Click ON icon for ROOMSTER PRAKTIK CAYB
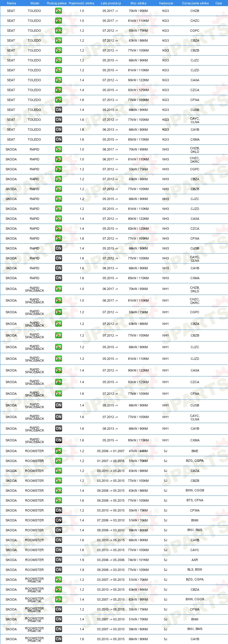Image resolution: width=228 pixels, height=644 pixels. click(59, 639)
